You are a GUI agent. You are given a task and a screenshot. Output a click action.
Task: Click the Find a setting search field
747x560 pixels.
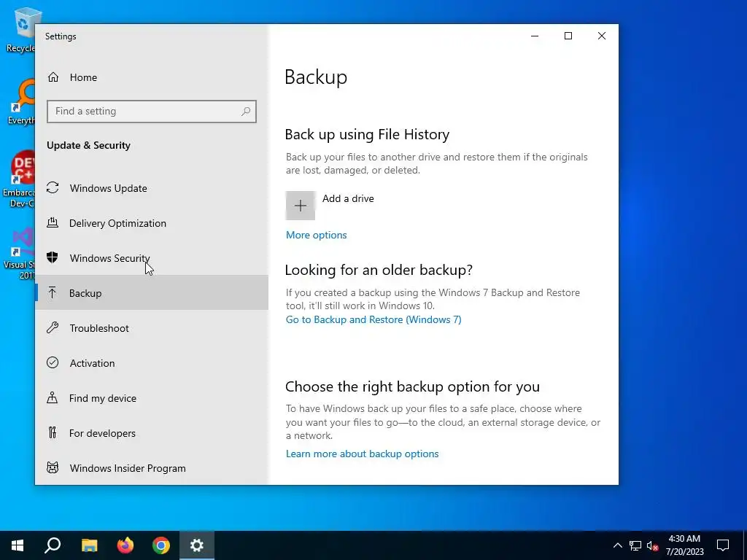[152, 112]
